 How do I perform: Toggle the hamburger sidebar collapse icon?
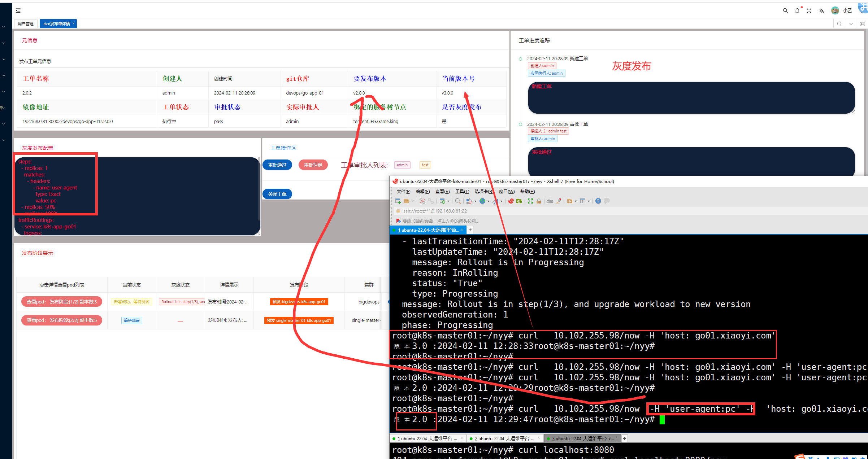[18, 10]
